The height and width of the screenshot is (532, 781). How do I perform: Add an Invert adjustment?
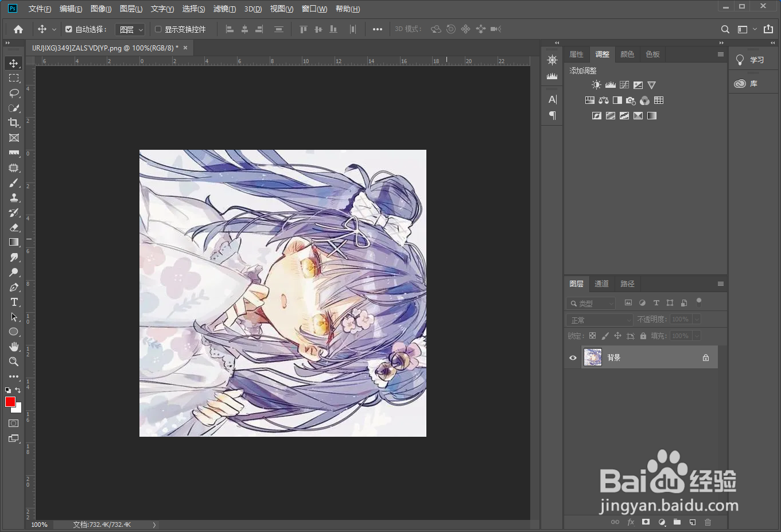coord(597,116)
